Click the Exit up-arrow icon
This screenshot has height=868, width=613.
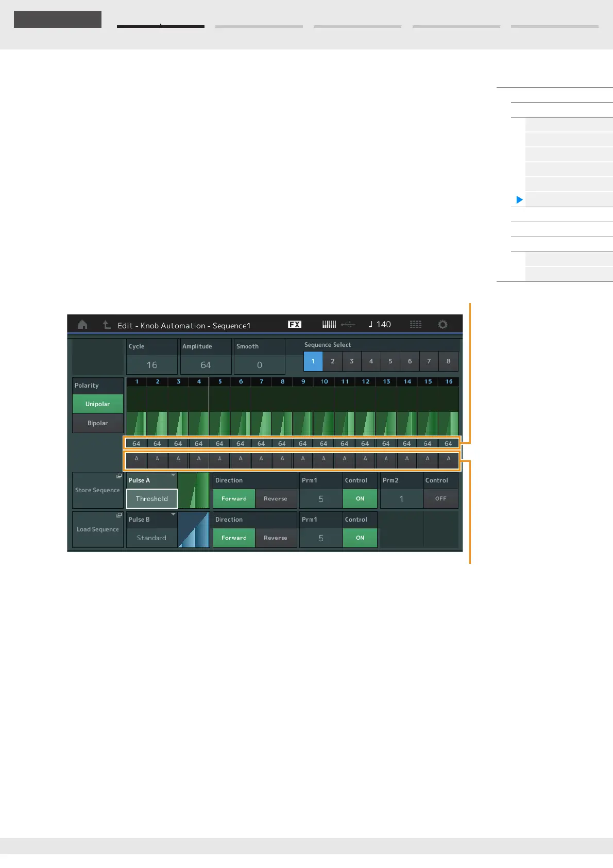[107, 325]
